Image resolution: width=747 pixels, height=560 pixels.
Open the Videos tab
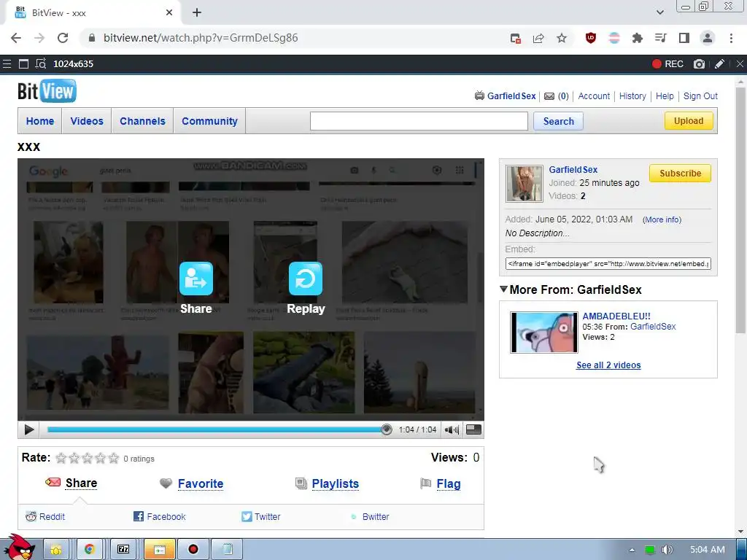(87, 121)
